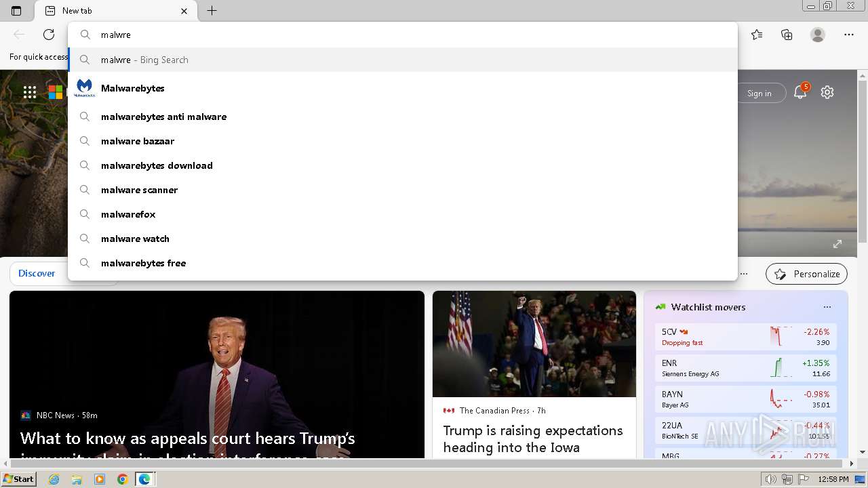
Task: Click the Show desktop button
Action: [x=860, y=479]
